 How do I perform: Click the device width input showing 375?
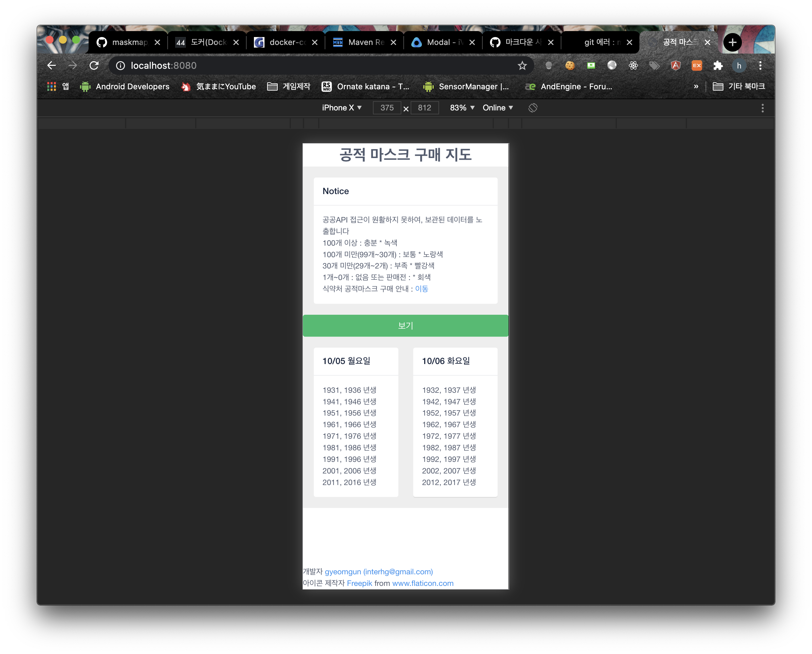pyautogui.click(x=387, y=108)
